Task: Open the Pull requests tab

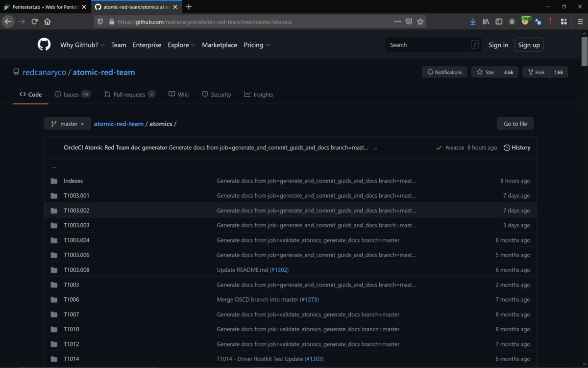Action: click(129, 94)
